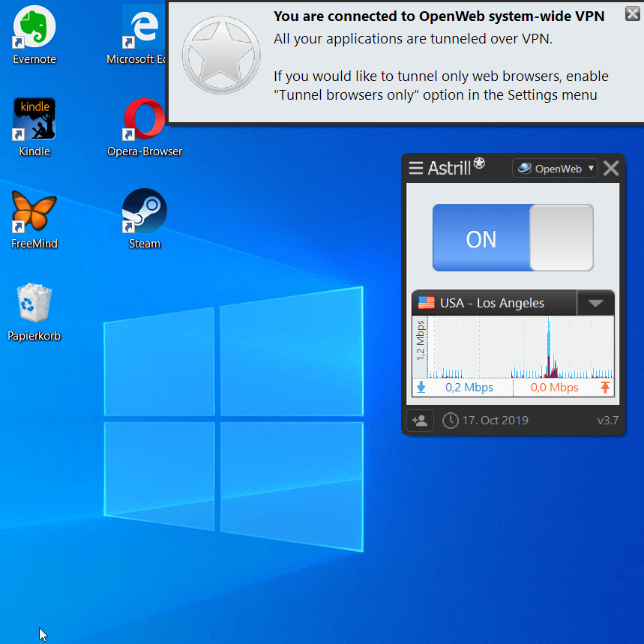Viewport: 644px width, 644px height.
Task: Click the Steam desktop shortcut
Action: tap(144, 220)
